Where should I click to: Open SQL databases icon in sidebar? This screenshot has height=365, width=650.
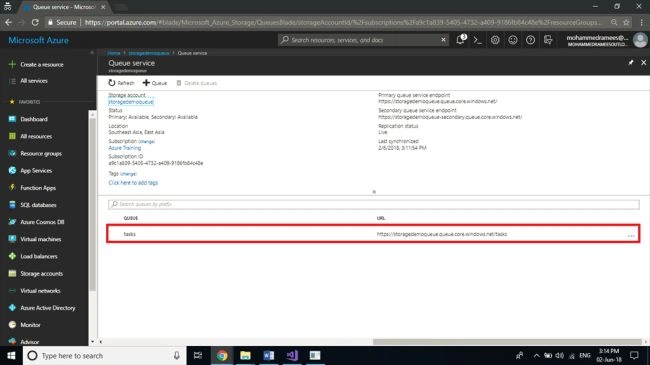tap(12, 205)
